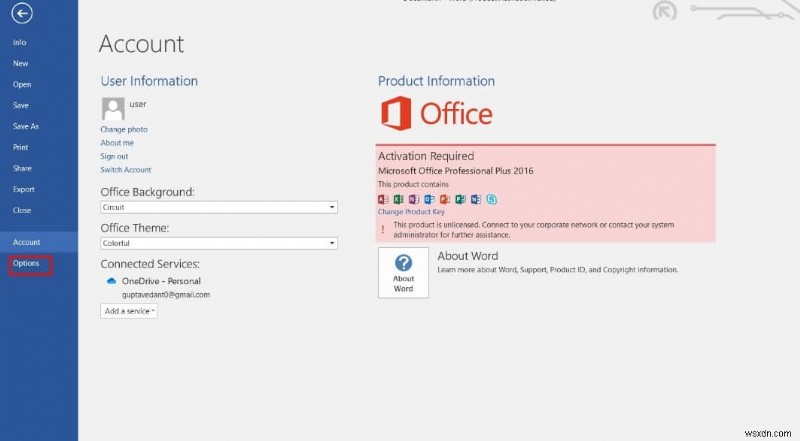Image resolution: width=800 pixels, height=441 pixels.
Task: Select New in the sidebar
Action: (x=20, y=63)
